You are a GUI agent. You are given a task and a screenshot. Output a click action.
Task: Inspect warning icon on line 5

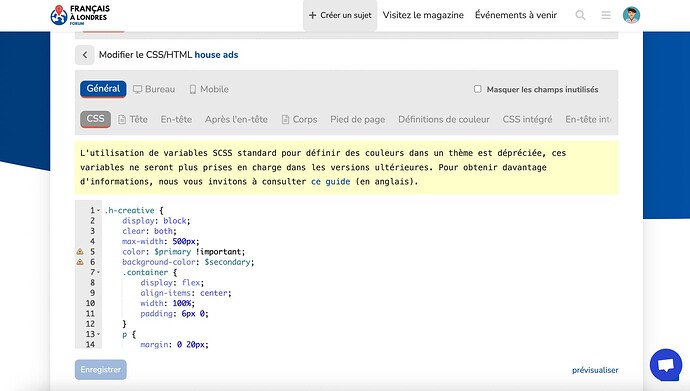click(80, 252)
